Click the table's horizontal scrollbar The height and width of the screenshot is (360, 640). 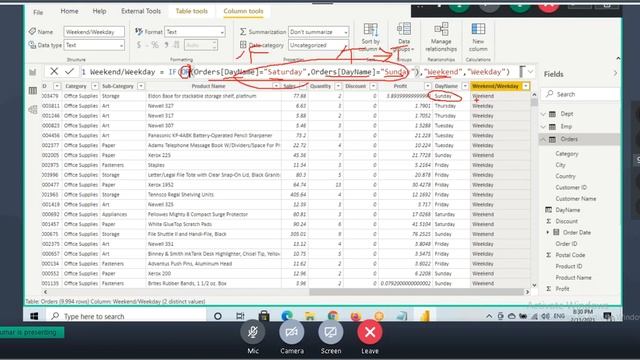416,292
